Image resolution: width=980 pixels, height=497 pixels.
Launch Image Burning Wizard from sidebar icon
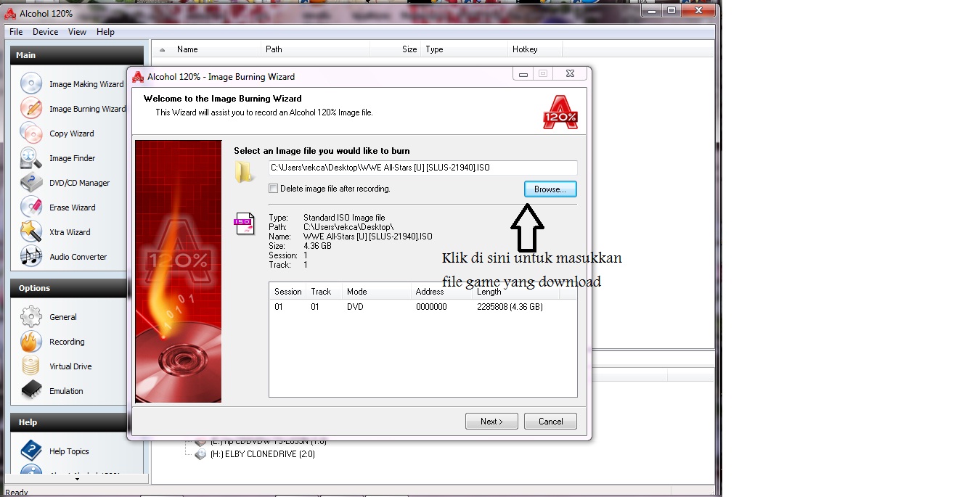pos(31,109)
